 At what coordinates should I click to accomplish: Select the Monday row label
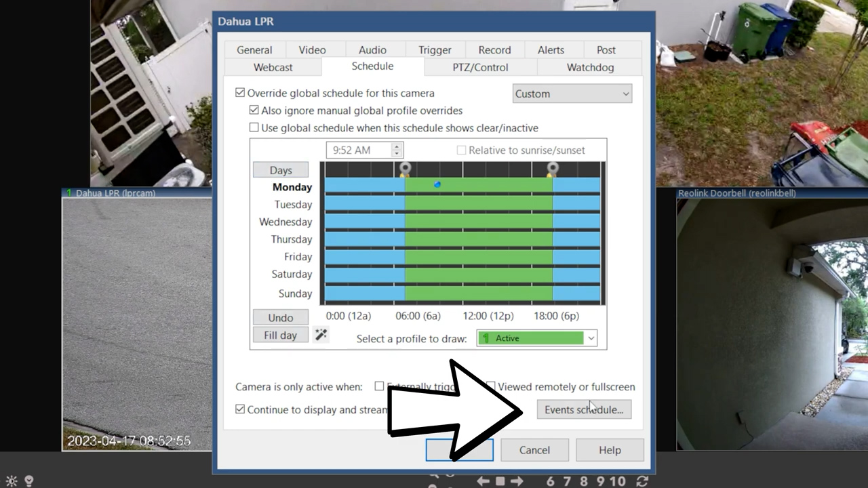tap(292, 187)
